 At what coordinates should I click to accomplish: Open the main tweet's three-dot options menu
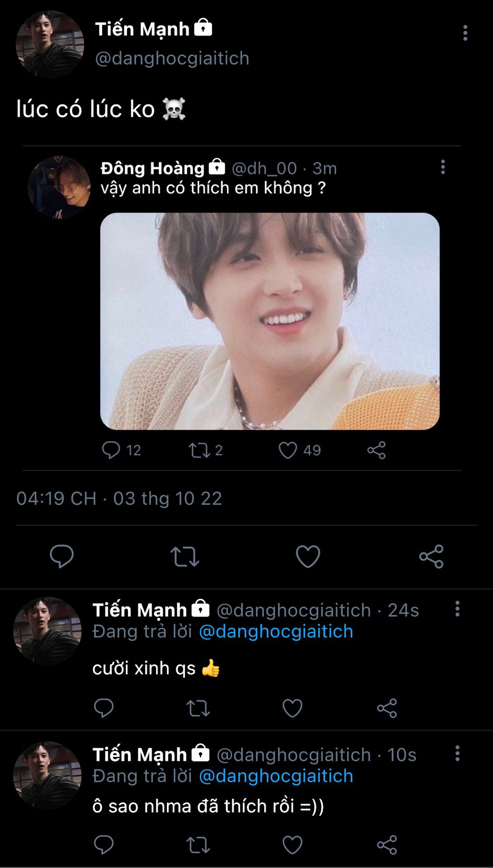465,33
